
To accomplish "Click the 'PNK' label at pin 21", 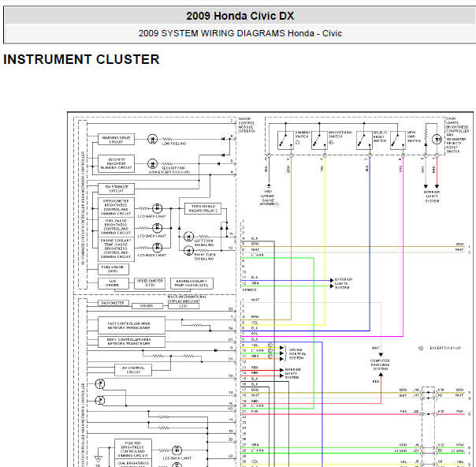I will pos(255,412).
